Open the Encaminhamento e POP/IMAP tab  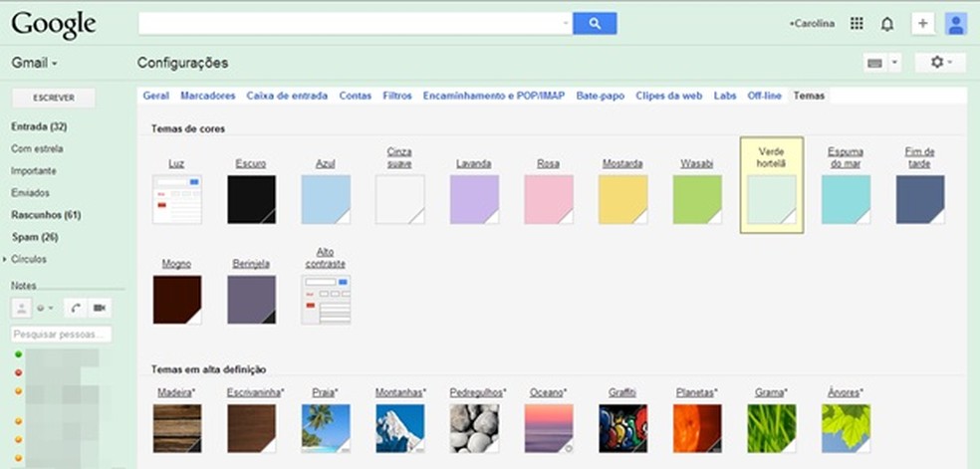click(494, 96)
